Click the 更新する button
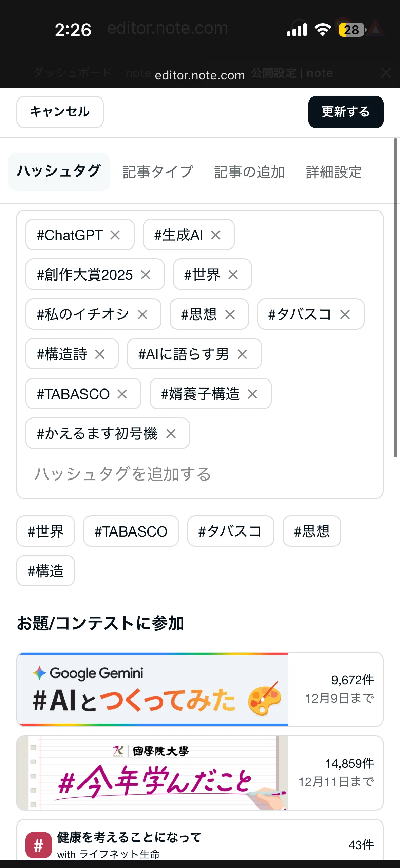400x868 pixels. point(346,112)
